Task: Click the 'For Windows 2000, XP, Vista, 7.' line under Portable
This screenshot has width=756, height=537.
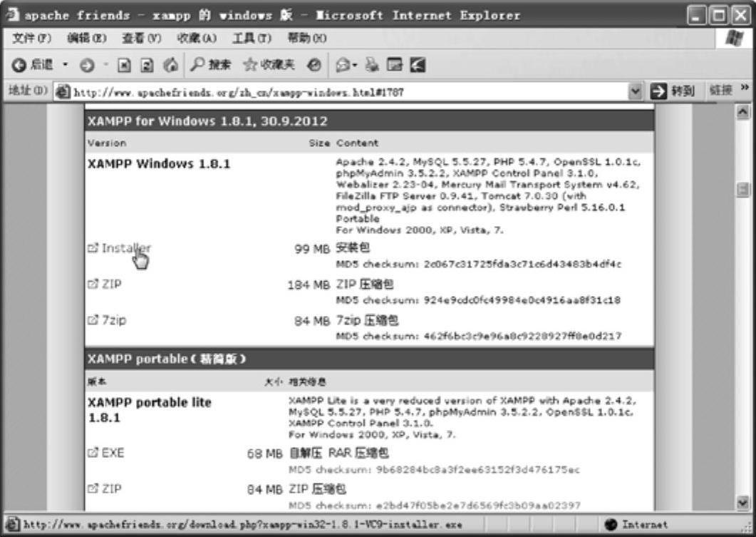Action: coord(420,230)
